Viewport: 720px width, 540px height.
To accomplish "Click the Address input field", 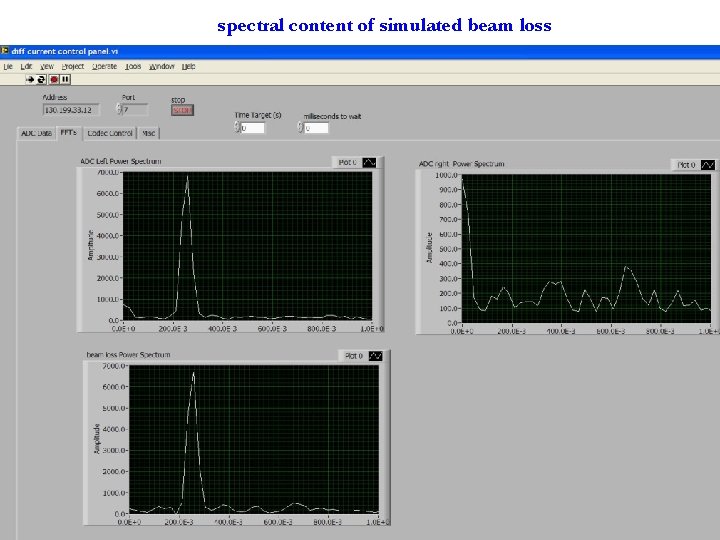I will click(71, 110).
